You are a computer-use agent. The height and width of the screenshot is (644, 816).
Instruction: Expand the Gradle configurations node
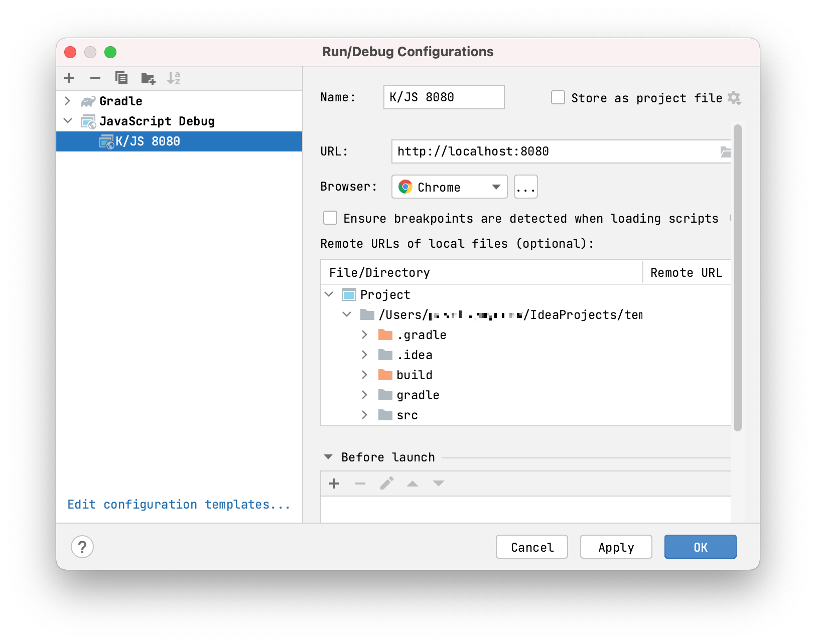pos(68,101)
